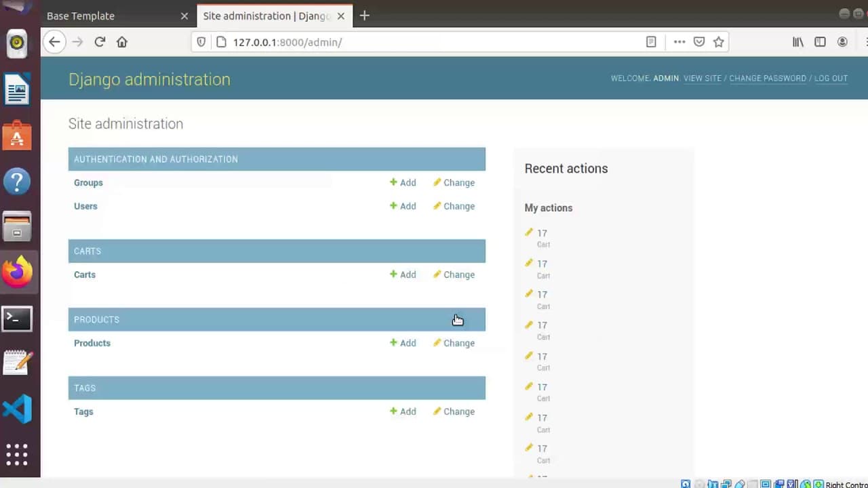This screenshot has width=868, height=488.
Task: Add a new Tag
Action: (x=403, y=411)
